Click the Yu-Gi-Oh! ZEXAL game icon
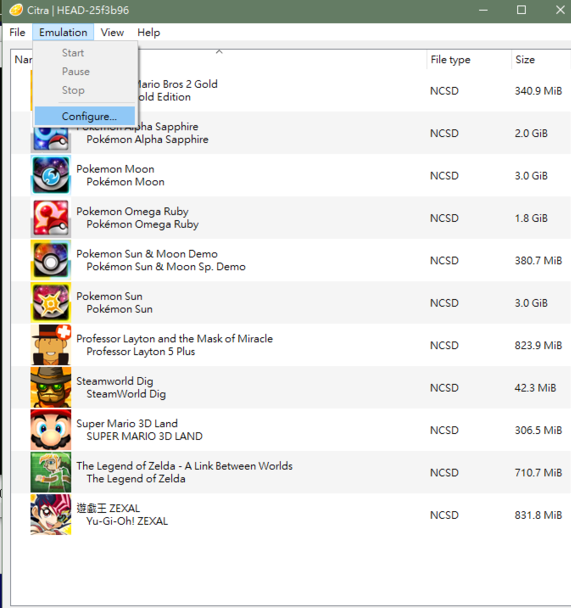 [x=51, y=515]
